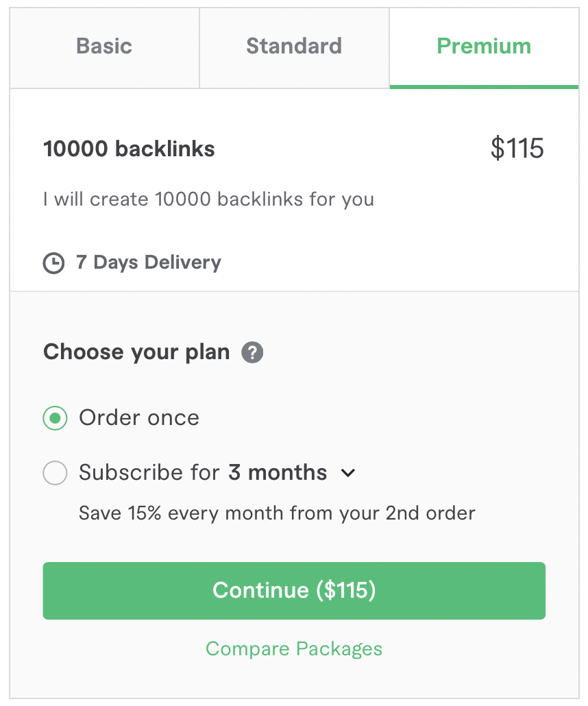Click the clock icon beside delivery time
This screenshot has width=588, height=706.
click(53, 263)
